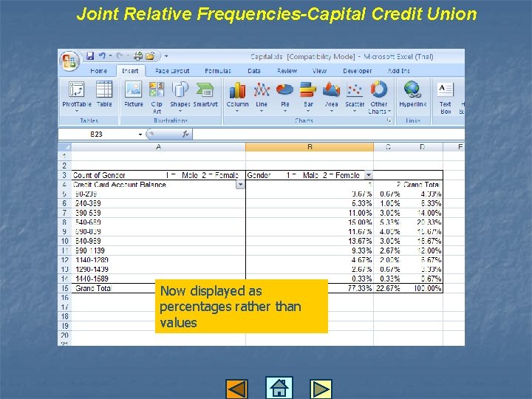
Task: Insert a Bar chart
Action: pyautogui.click(x=308, y=96)
